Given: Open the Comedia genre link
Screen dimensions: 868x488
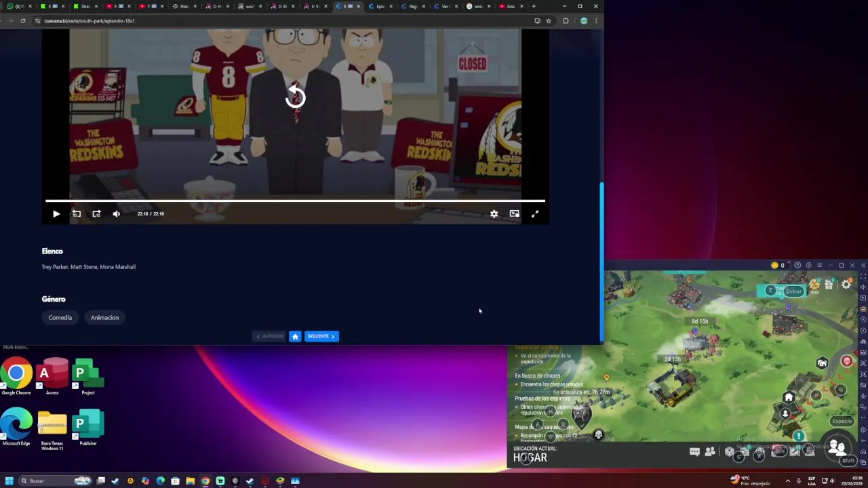Looking at the screenshot, I should (60, 317).
